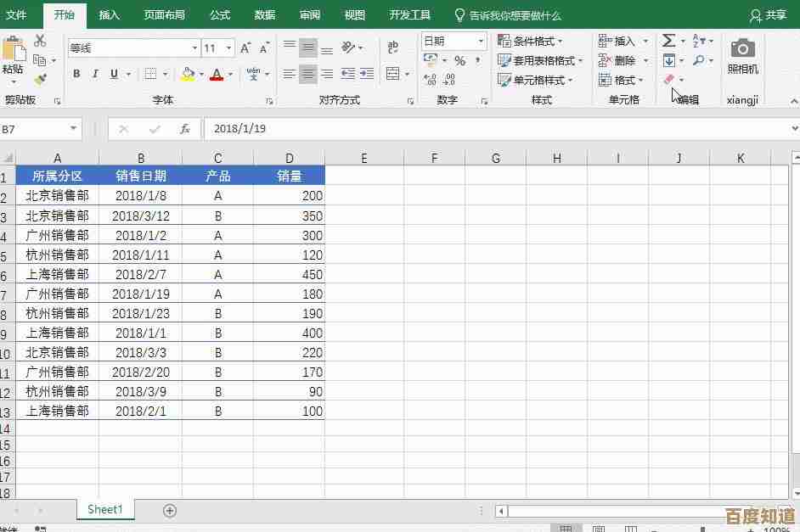Switch to the 插入 ribbon tab
This screenshot has height=532, width=800.
(x=110, y=15)
